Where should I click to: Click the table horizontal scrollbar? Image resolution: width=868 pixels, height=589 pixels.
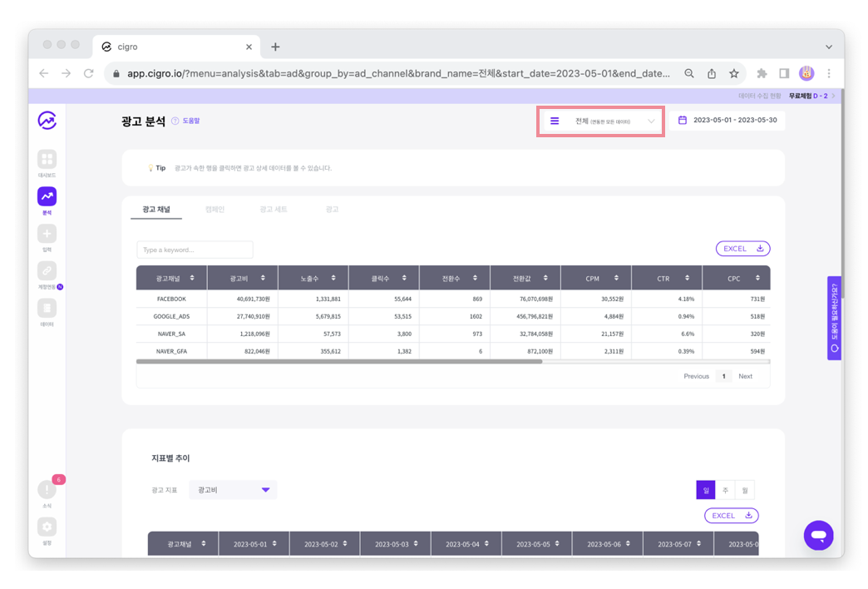pos(339,361)
